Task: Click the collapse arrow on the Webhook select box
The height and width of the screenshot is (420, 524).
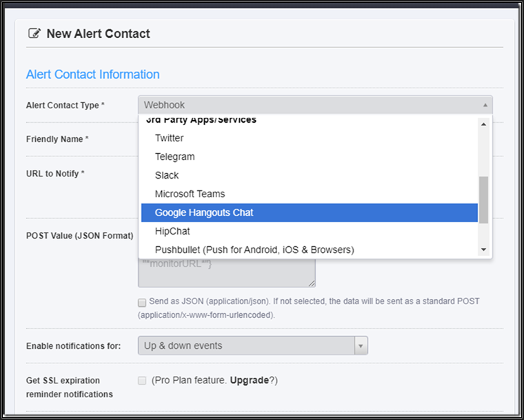Action: tap(485, 105)
